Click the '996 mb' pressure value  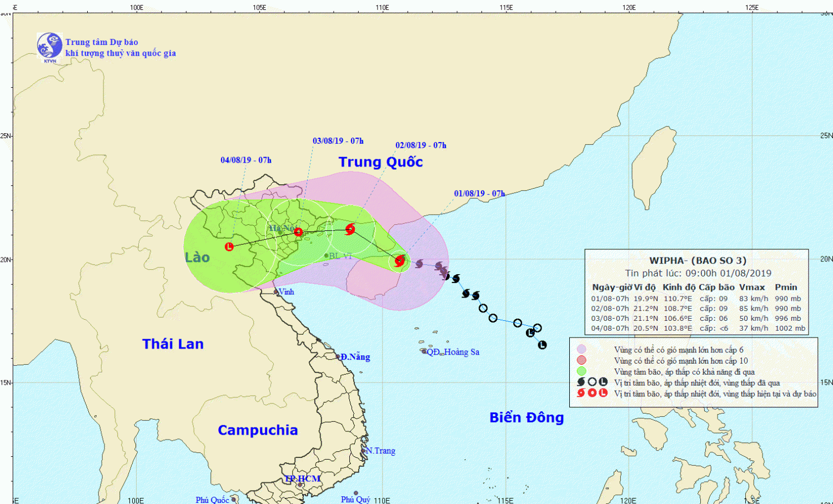[788, 319]
